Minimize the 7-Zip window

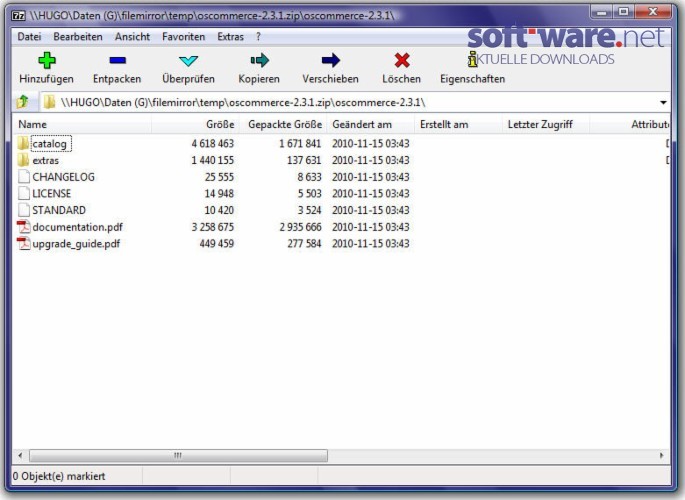click(602, 11)
